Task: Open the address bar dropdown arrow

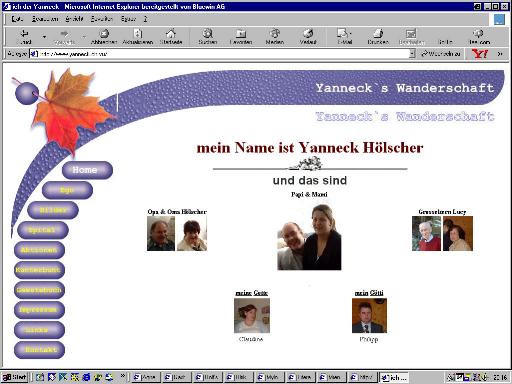Action: (412, 54)
